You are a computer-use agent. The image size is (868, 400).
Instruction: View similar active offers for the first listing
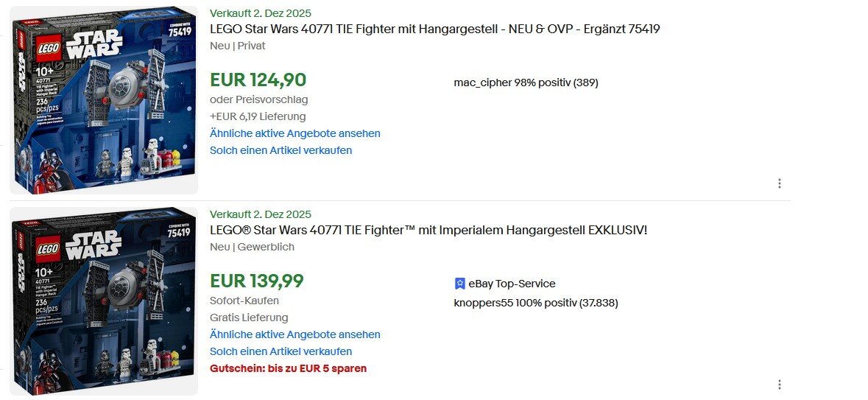tap(294, 133)
